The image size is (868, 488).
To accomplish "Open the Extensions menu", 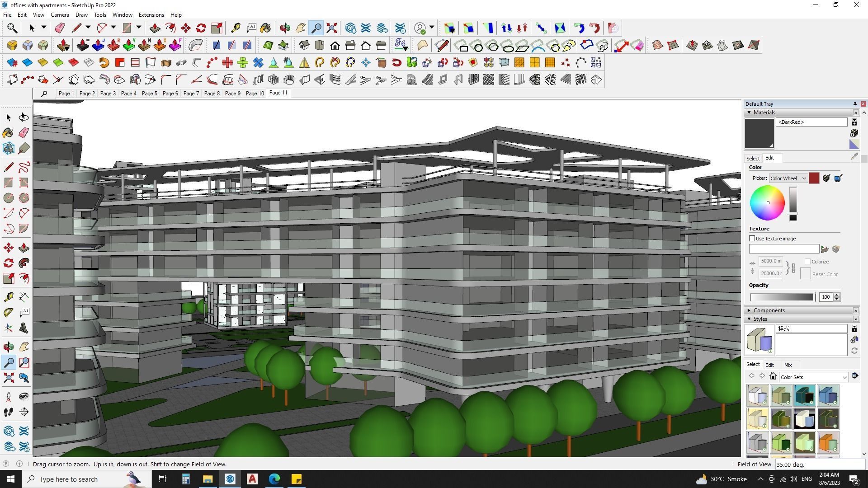I will tap(151, 15).
